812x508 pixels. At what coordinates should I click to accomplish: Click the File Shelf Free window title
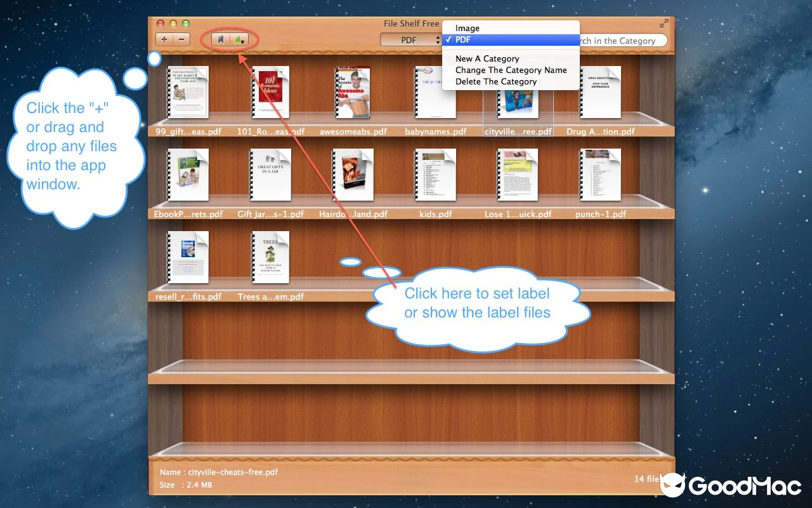coord(412,23)
